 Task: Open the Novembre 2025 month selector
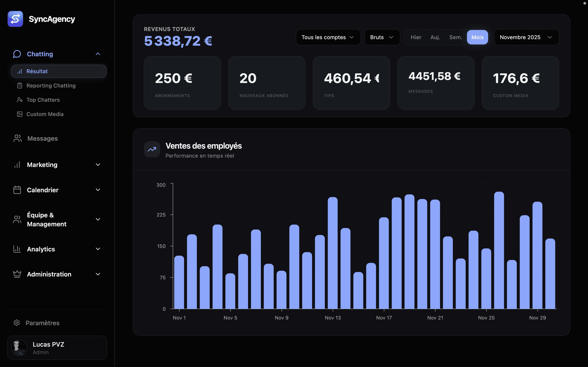coord(526,37)
